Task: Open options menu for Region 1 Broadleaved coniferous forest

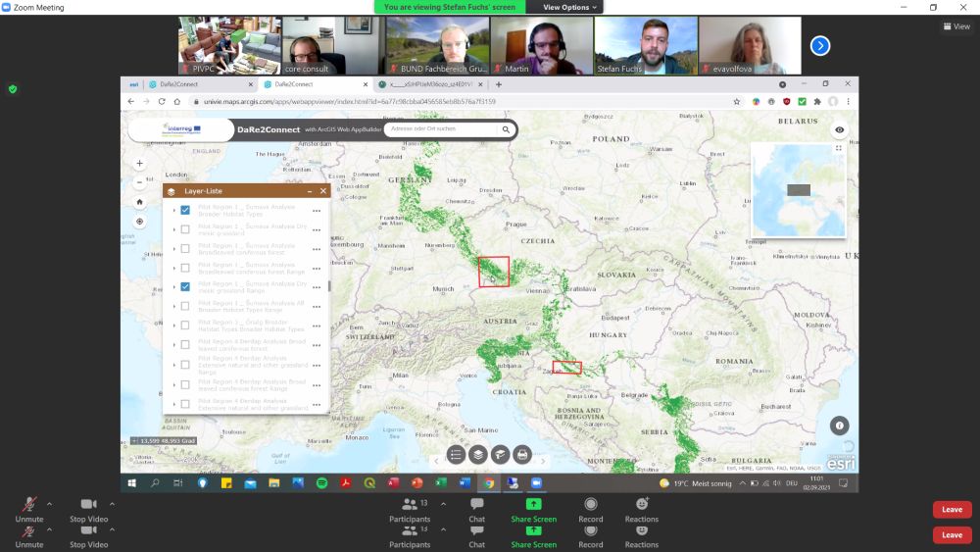Action: click(317, 249)
